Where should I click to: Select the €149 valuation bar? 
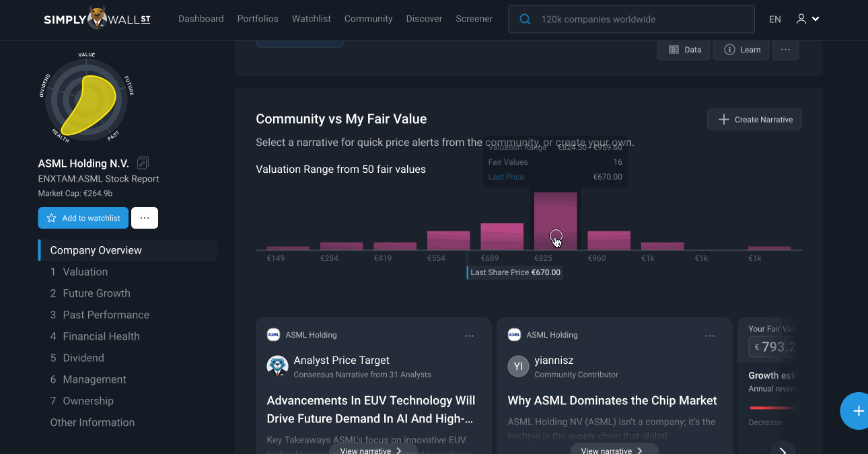tap(288, 248)
